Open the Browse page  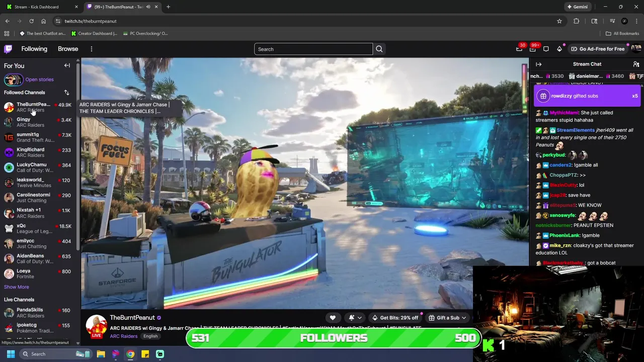(68, 49)
